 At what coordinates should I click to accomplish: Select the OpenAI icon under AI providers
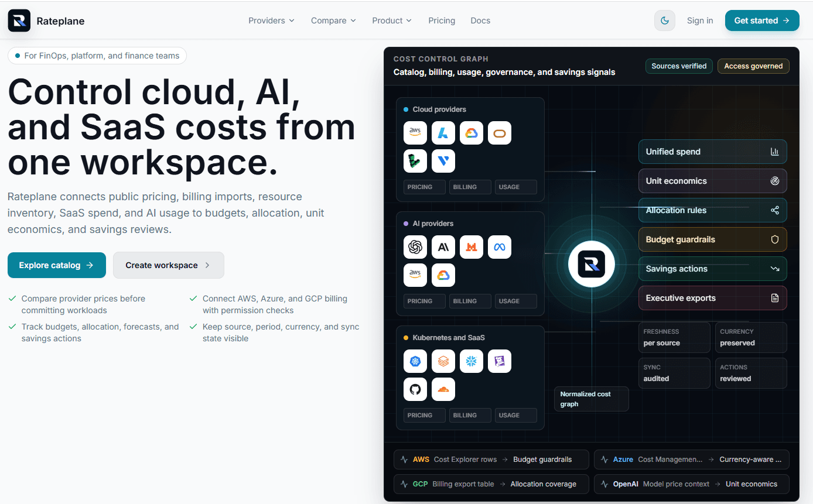(415, 247)
